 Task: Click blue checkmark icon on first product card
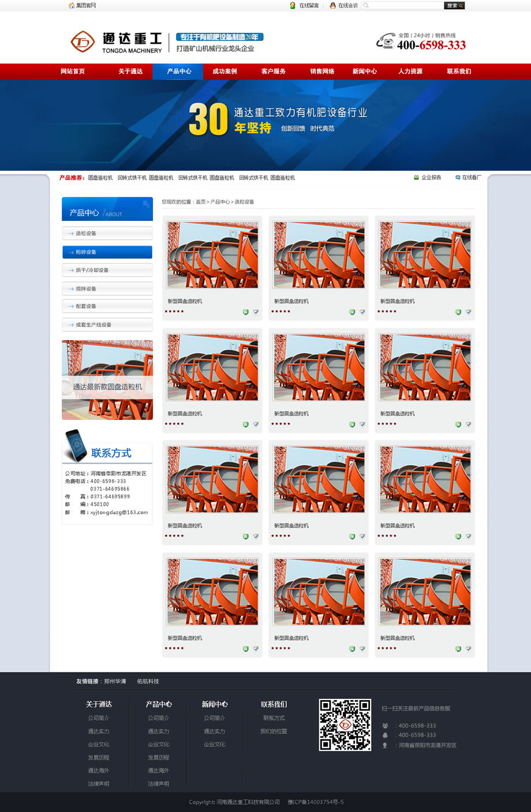[x=256, y=312]
